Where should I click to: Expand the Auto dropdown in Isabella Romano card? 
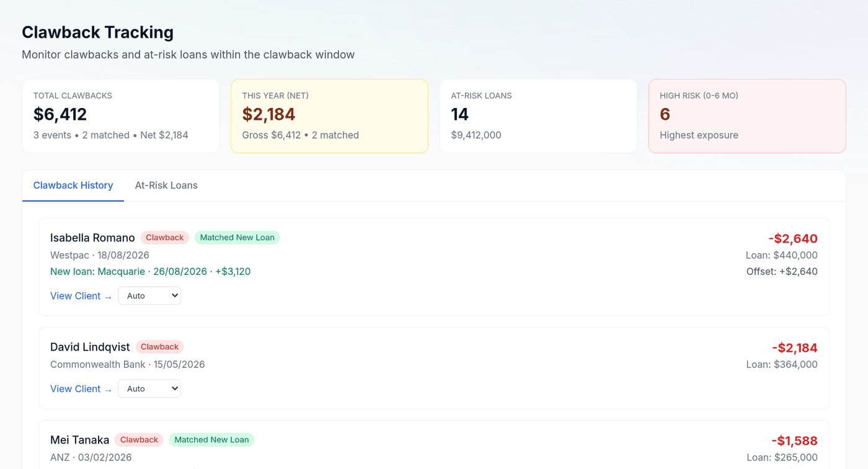click(149, 296)
